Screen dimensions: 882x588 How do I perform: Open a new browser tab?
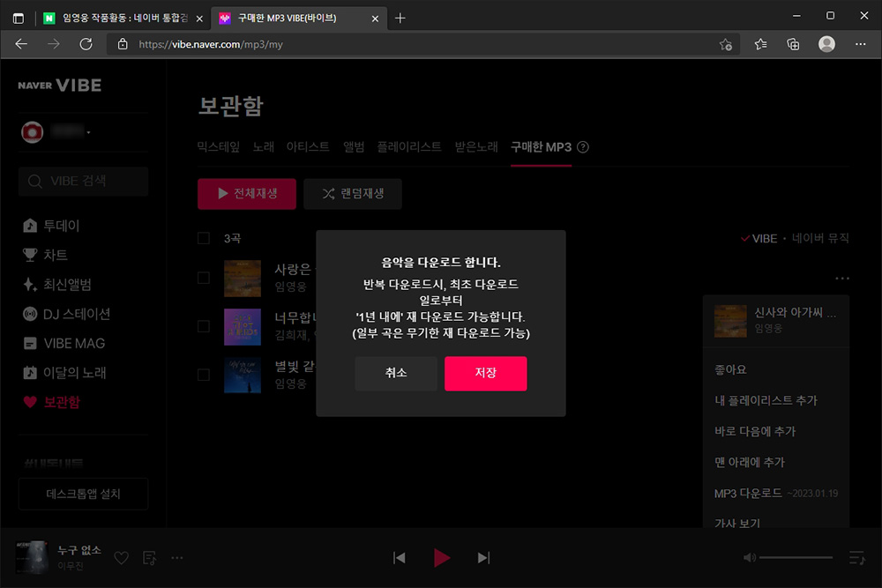coord(400,19)
